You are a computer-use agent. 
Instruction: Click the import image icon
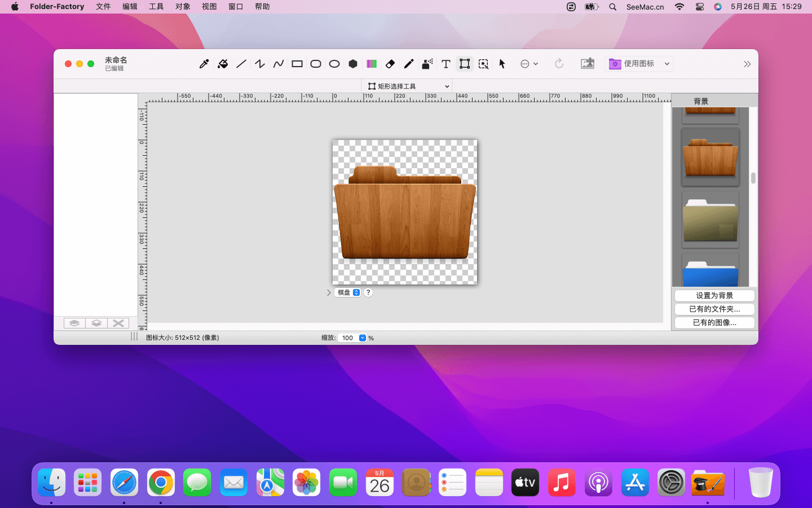pos(588,64)
